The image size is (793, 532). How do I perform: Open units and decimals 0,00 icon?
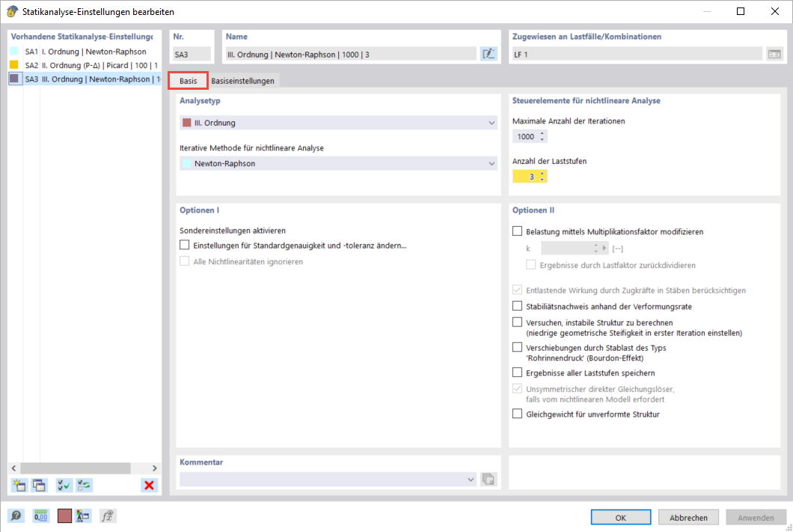[40, 516]
